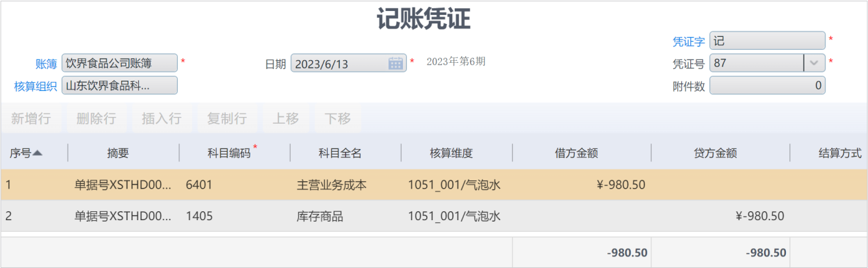This screenshot has width=868, height=268.
Task: Click the date field 2023/6/13
Action: pos(348,63)
